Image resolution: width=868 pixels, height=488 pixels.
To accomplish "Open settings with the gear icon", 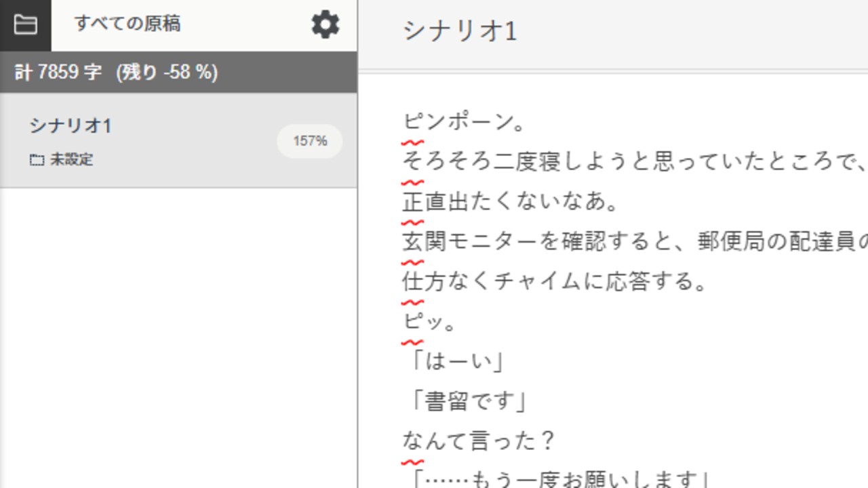I will [325, 25].
